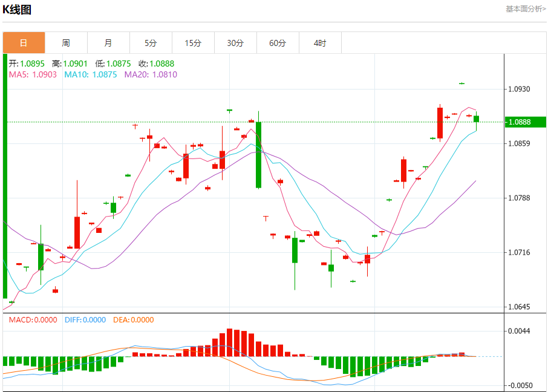
Task: Click the DEA value label
Action: [134, 320]
